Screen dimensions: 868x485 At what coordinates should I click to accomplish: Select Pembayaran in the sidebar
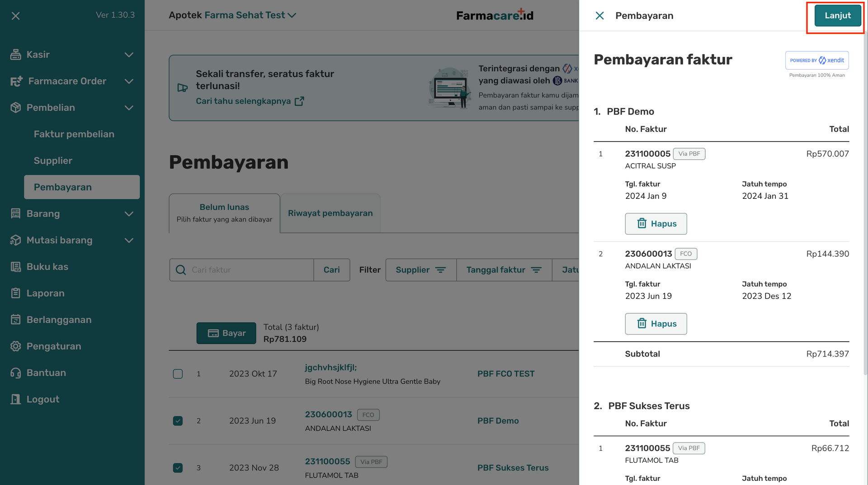[82, 187]
